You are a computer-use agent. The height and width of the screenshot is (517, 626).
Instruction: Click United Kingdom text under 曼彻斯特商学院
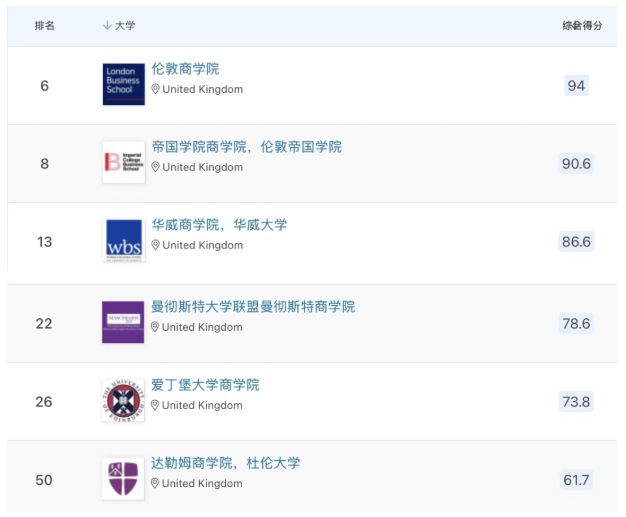pos(202,327)
